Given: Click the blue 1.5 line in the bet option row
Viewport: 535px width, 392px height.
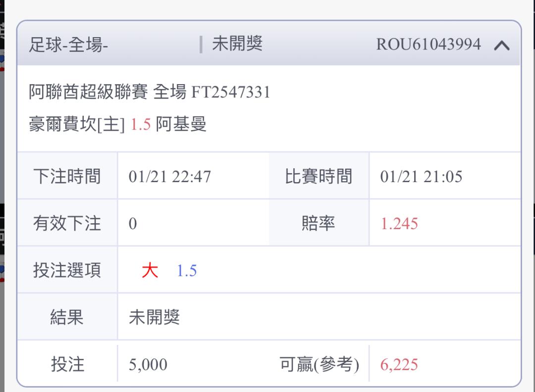Looking at the screenshot, I should (187, 271).
